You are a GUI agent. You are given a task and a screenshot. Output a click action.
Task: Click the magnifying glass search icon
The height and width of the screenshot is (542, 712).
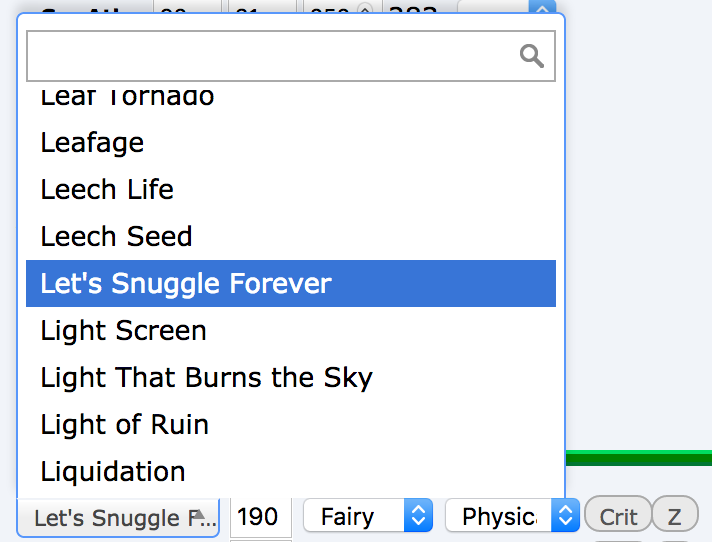(532, 56)
